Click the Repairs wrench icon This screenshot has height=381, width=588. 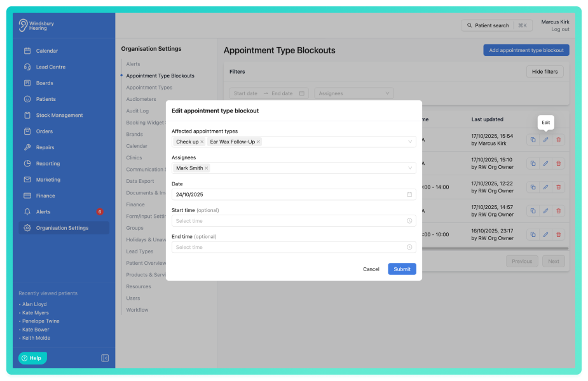tap(27, 147)
